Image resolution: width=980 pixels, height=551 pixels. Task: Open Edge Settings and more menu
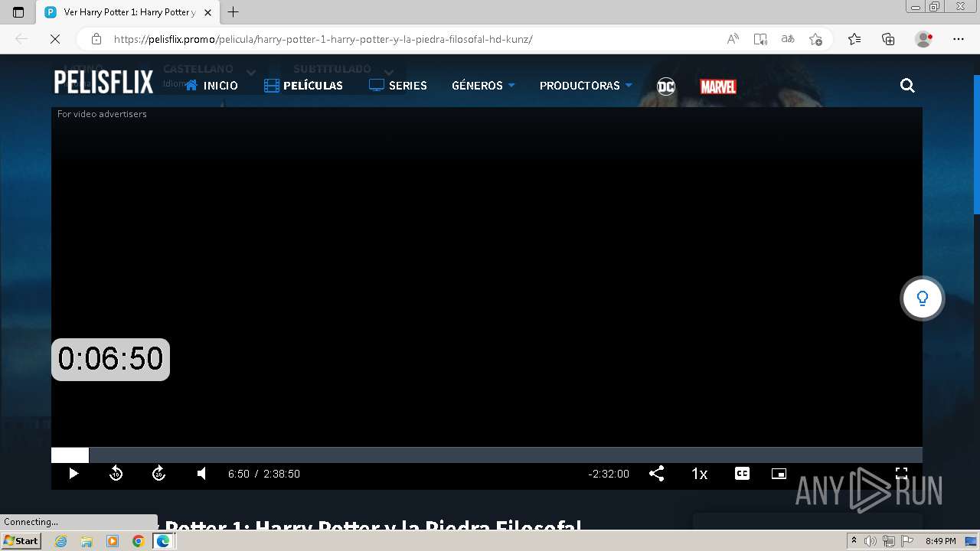pos(959,39)
